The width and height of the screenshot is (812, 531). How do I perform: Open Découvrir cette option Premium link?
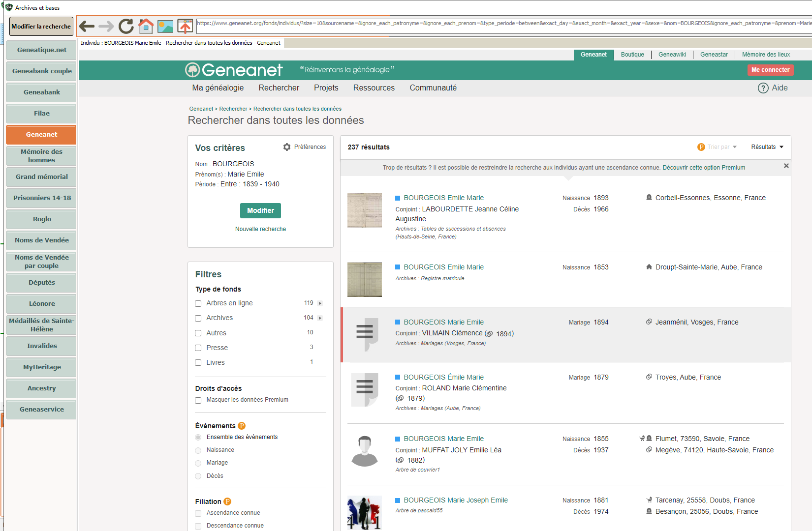point(704,168)
